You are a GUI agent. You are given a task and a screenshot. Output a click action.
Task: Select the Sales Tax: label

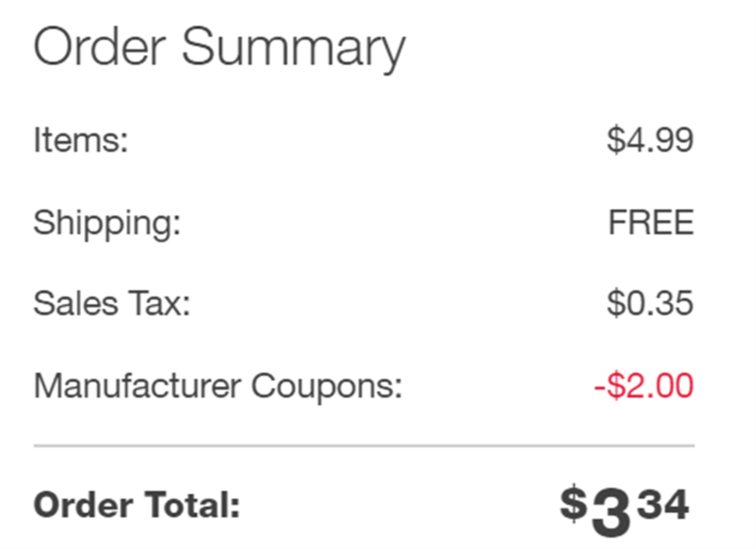click(112, 304)
